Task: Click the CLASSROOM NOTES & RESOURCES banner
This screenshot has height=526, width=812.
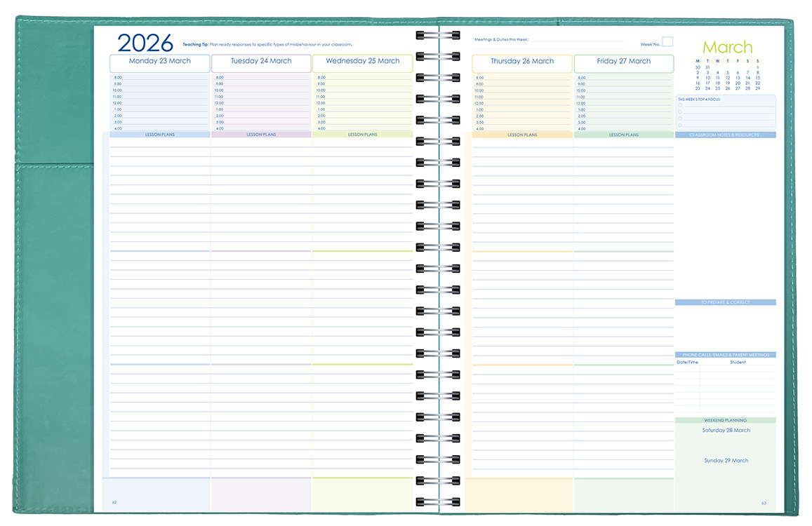Action: tap(726, 134)
